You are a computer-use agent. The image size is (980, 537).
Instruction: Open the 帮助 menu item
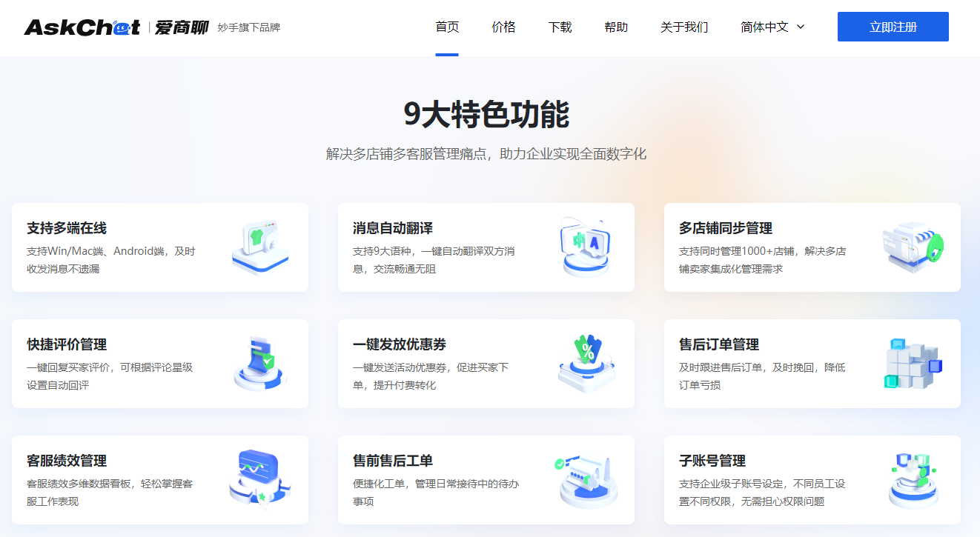click(x=616, y=27)
